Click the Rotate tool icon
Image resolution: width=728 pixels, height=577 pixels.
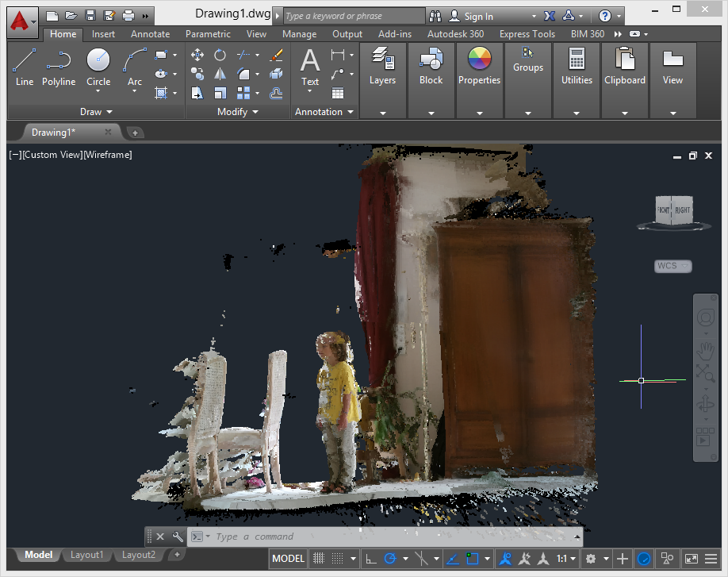point(220,55)
